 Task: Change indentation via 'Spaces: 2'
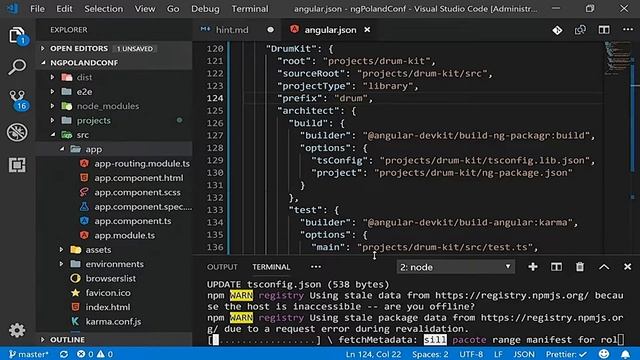430,354
